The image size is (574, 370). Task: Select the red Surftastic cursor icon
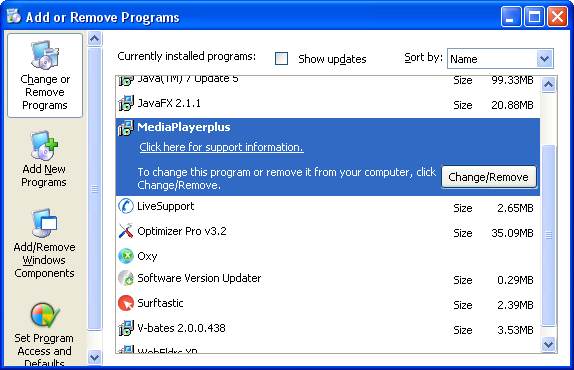(x=126, y=303)
